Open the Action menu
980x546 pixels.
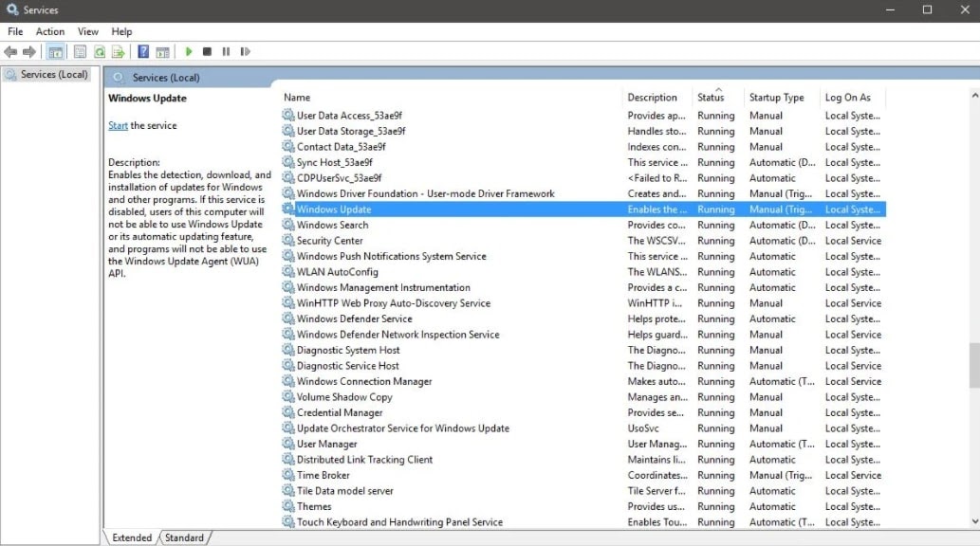tap(50, 31)
